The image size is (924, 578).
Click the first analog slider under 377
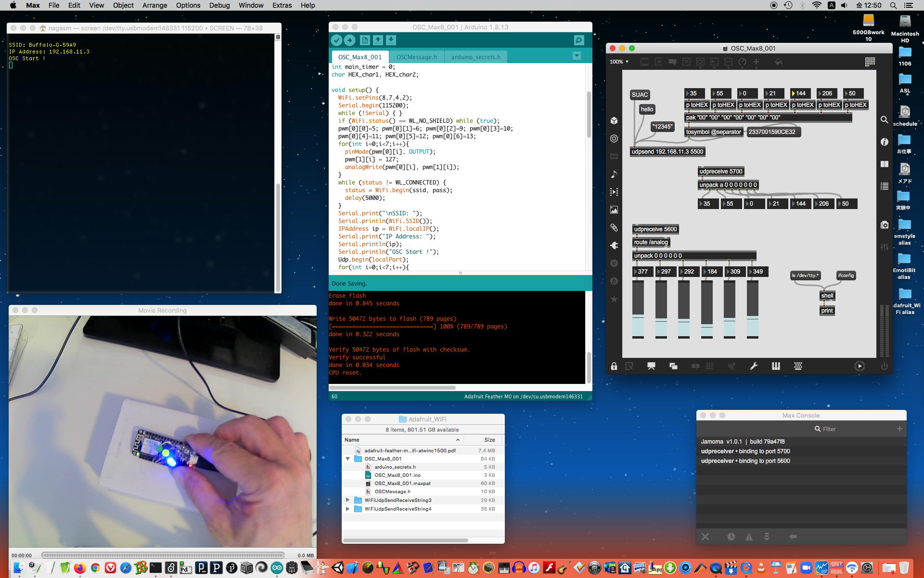(638, 309)
